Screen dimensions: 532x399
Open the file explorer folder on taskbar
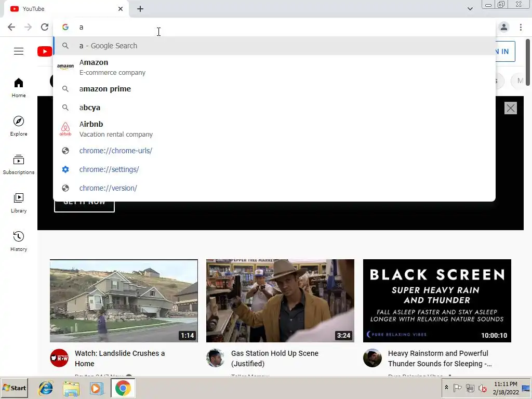click(x=71, y=389)
